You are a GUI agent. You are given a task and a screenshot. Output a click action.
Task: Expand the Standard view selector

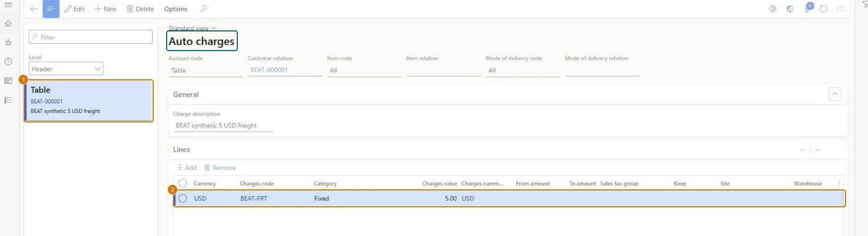[192, 28]
